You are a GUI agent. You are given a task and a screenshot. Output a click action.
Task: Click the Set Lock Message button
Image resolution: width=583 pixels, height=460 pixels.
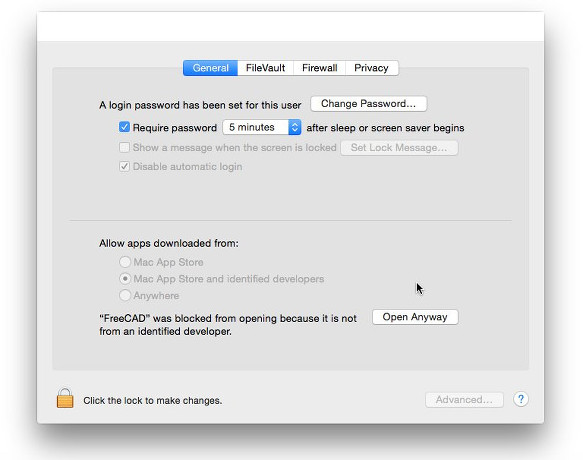click(x=399, y=148)
